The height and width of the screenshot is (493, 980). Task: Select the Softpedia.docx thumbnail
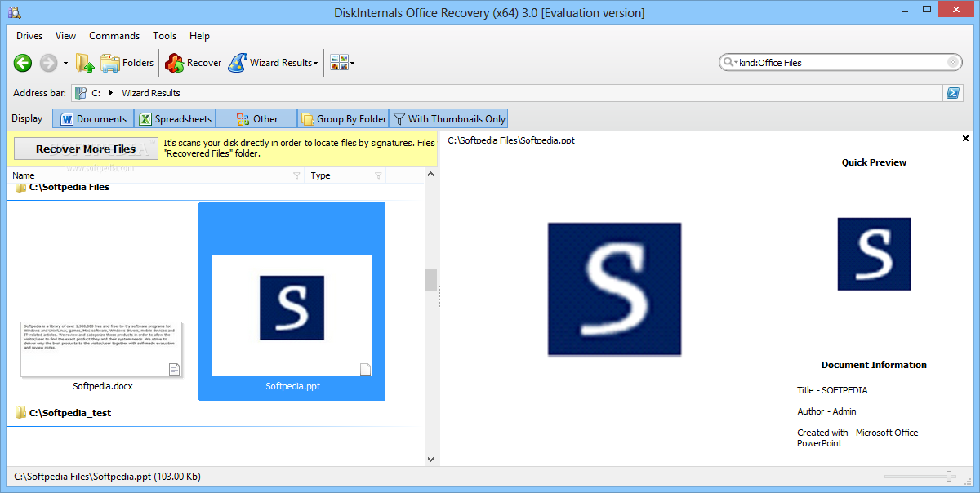102,349
